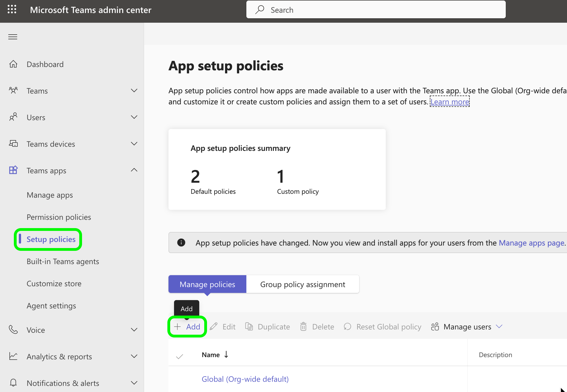Click the Voice phone icon
The height and width of the screenshot is (392, 567).
point(13,329)
